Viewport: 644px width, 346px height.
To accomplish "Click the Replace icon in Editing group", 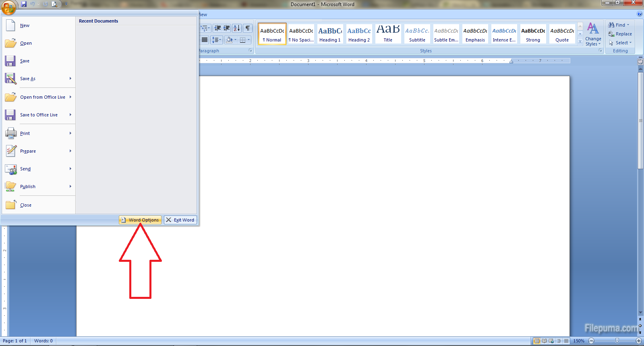I will (x=611, y=34).
